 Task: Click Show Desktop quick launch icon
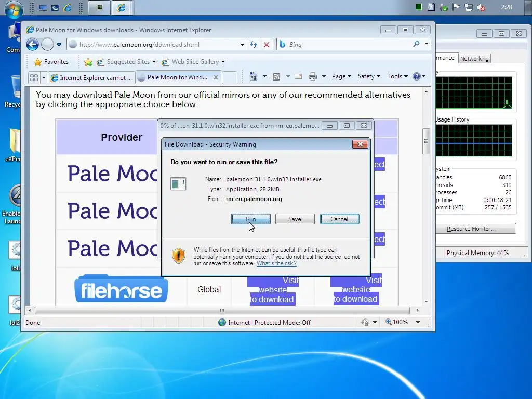click(x=43, y=8)
